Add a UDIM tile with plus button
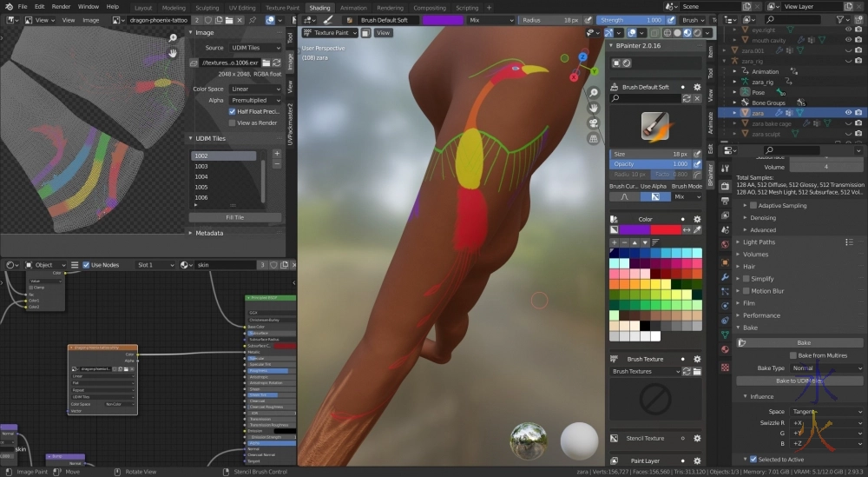The width and height of the screenshot is (868, 477). click(277, 154)
